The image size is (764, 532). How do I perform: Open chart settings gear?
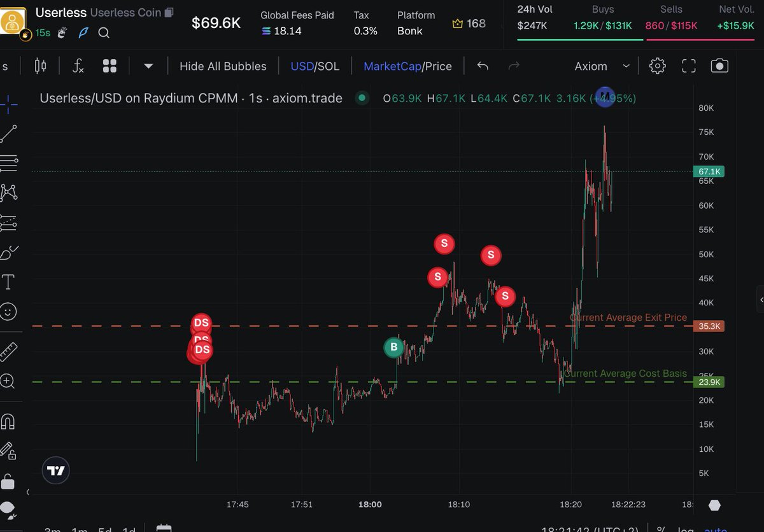pyautogui.click(x=658, y=66)
